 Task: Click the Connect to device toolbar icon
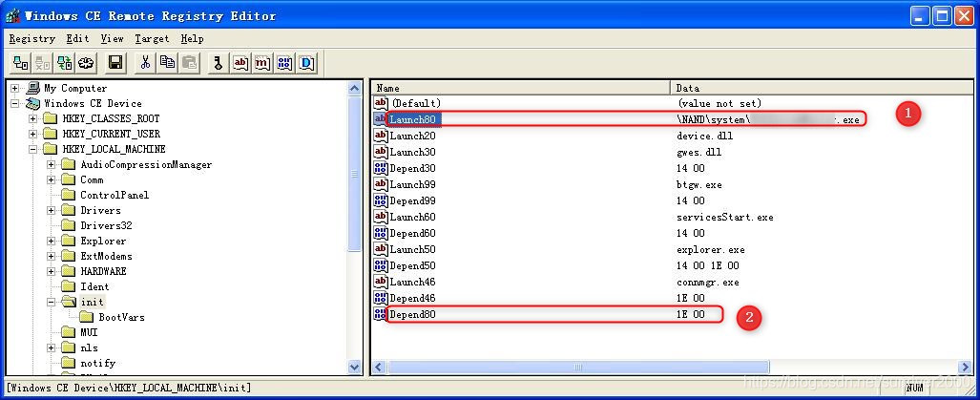tap(21, 62)
